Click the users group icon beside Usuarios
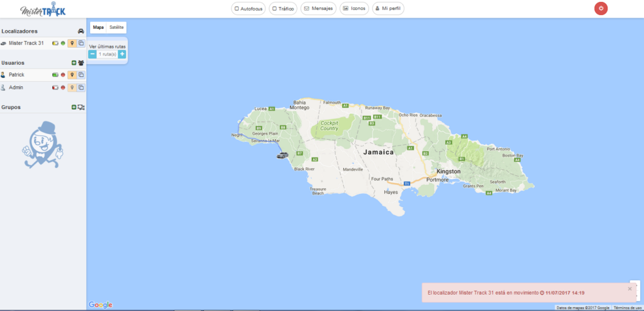 point(81,63)
